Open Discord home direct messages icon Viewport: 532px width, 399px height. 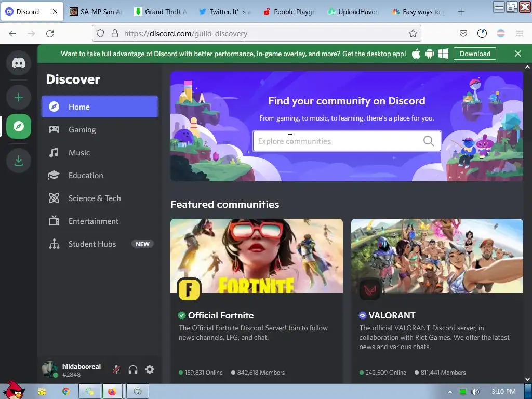tap(19, 63)
